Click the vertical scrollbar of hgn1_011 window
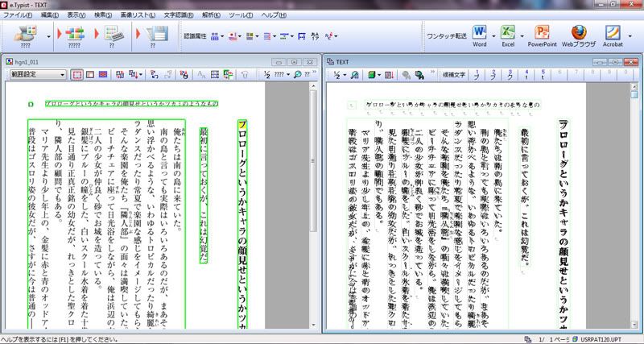The width and height of the screenshot is (644, 344). pyautogui.click(x=313, y=205)
